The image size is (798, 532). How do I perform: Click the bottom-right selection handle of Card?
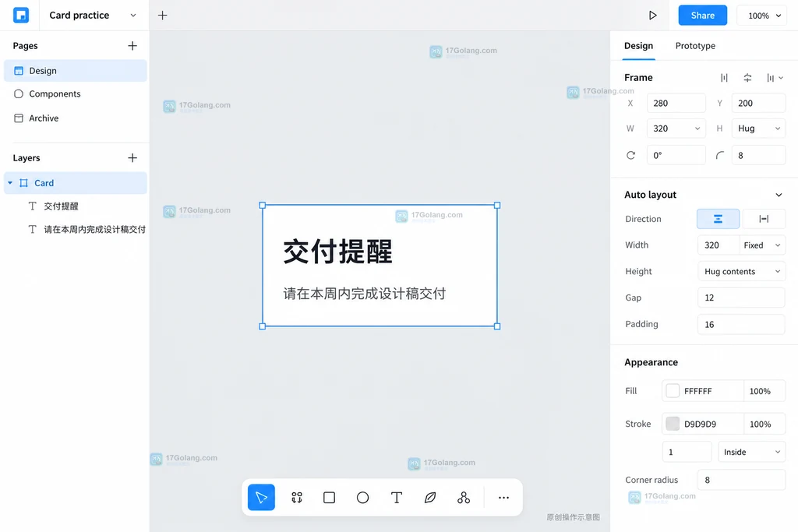click(497, 326)
